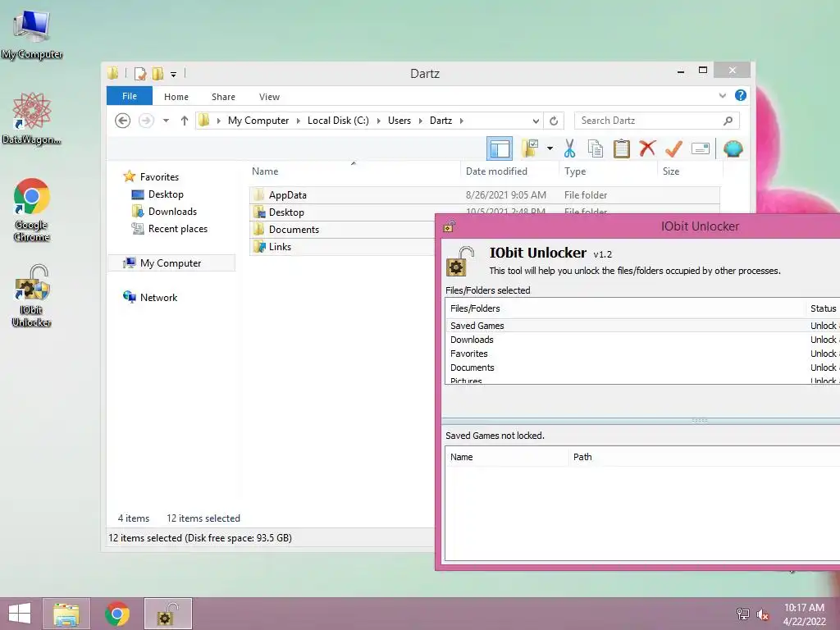The height and width of the screenshot is (630, 840).
Task: Click the red X Delete icon
Action: [x=647, y=148]
